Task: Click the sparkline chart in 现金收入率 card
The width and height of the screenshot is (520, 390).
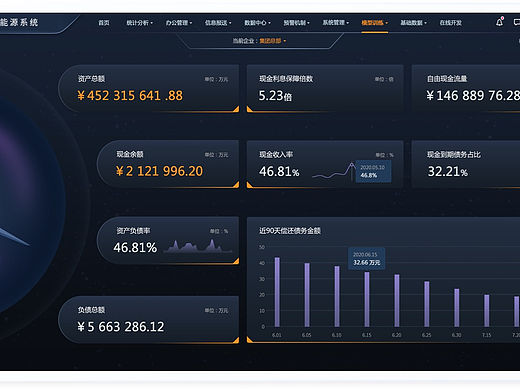Action: (333, 171)
